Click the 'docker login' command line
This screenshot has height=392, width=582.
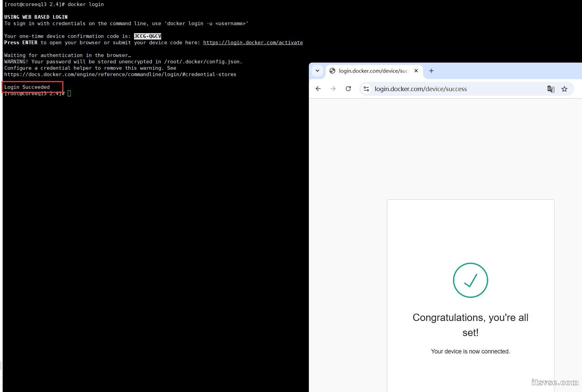(x=54, y=4)
